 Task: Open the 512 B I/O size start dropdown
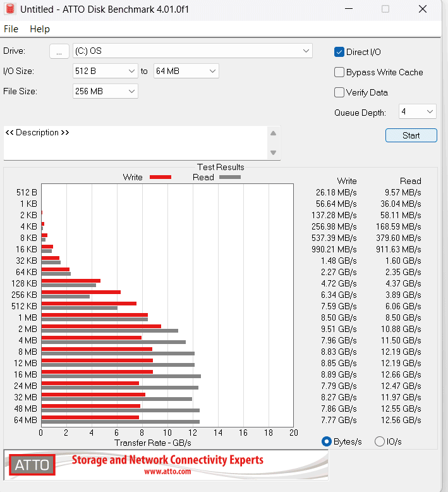coord(106,71)
